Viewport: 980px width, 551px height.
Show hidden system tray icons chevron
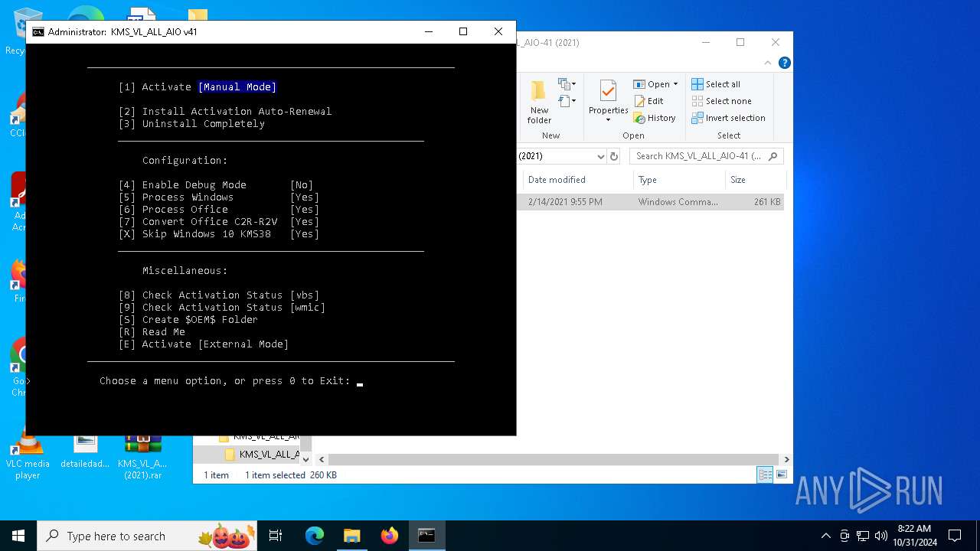(825, 536)
